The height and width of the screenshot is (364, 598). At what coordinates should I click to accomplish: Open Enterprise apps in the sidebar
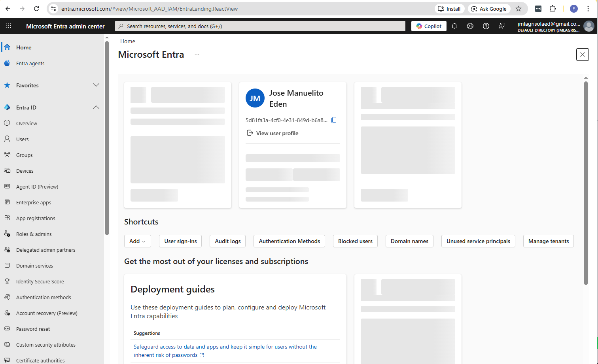coord(34,202)
